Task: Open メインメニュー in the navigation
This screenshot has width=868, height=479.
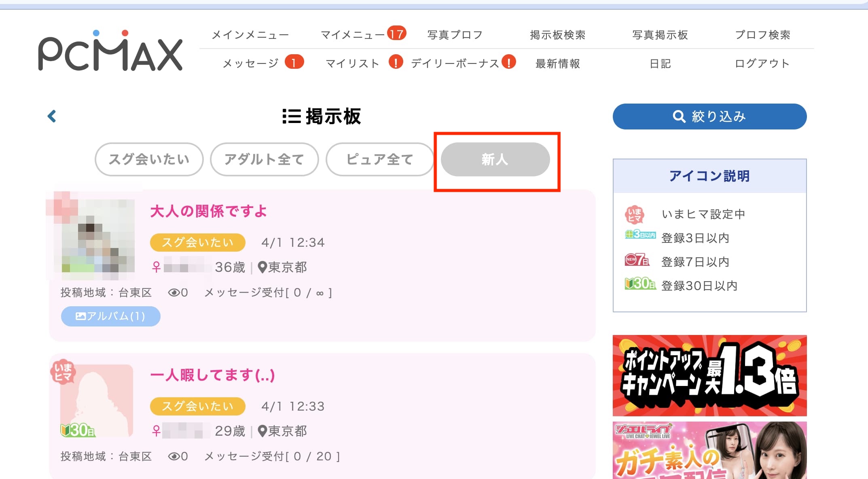Action: [251, 35]
